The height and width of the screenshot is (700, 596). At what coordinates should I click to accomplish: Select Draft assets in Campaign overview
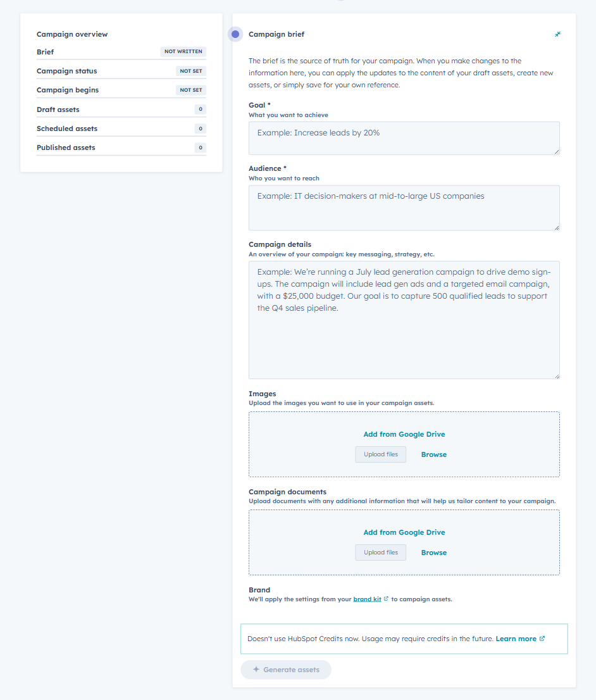[x=58, y=109]
